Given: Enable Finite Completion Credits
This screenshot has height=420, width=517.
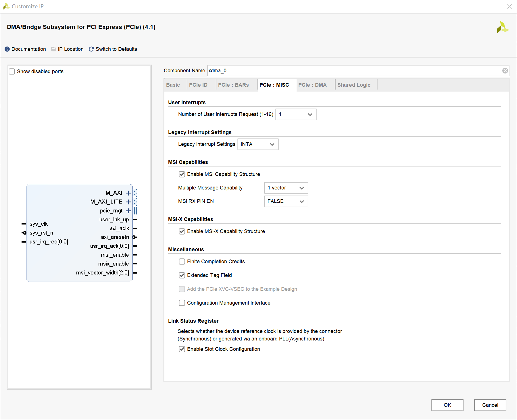Looking at the screenshot, I should pos(182,262).
